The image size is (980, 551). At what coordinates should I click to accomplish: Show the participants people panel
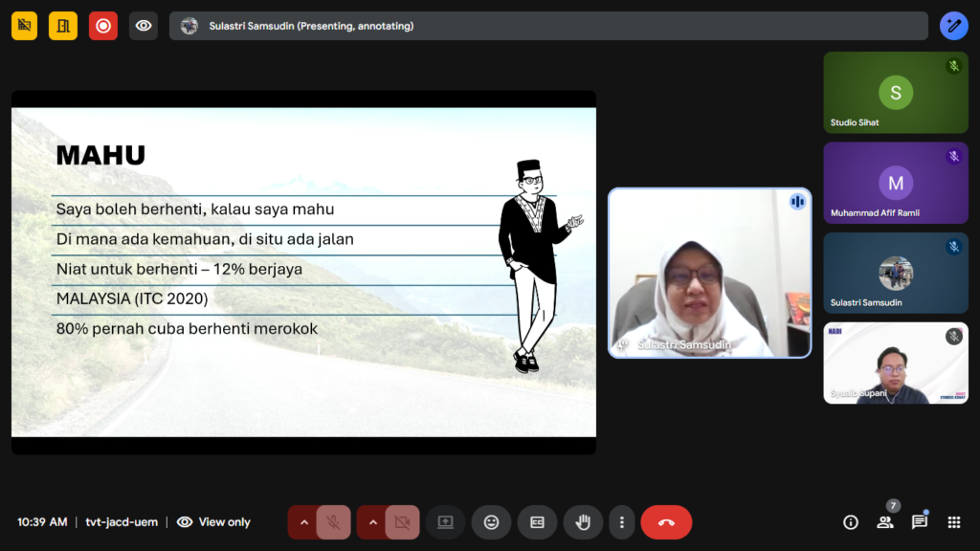pyautogui.click(x=885, y=522)
